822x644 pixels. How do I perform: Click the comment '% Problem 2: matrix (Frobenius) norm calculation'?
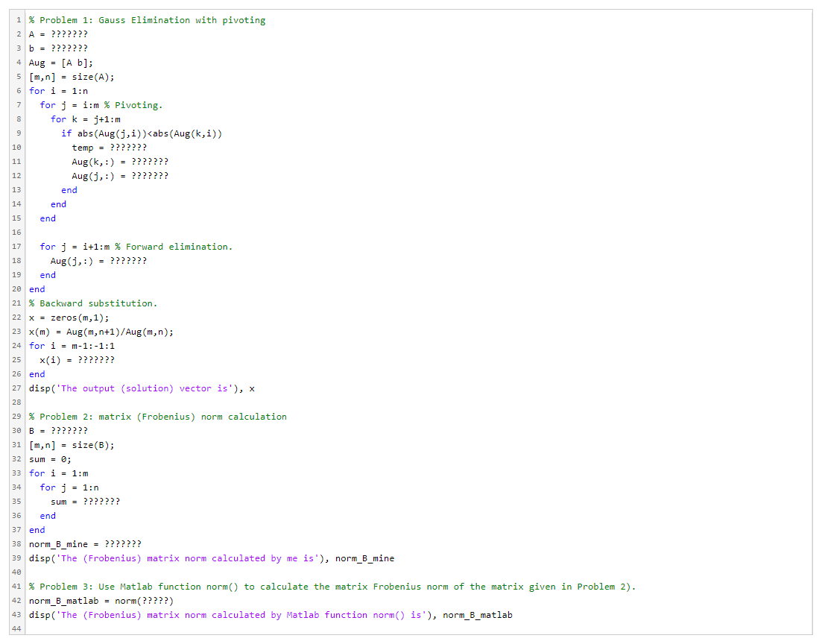pyautogui.click(x=158, y=417)
